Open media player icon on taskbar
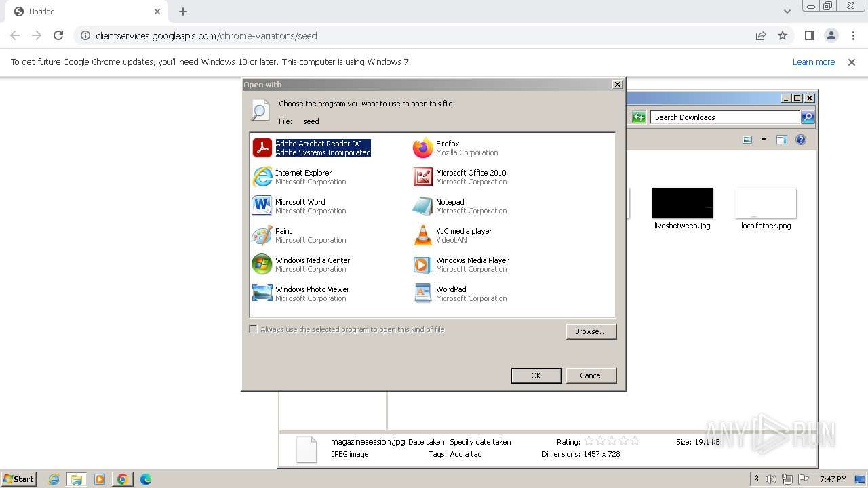868x488 pixels. [100, 479]
